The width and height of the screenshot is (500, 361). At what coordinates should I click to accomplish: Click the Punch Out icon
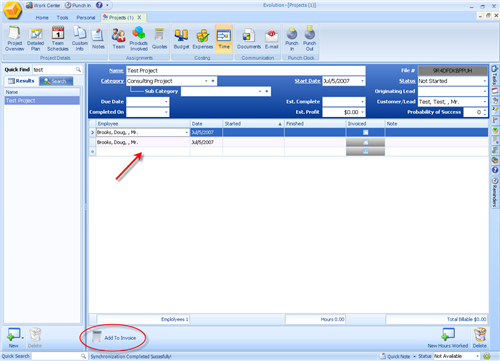[x=309, y=39]
